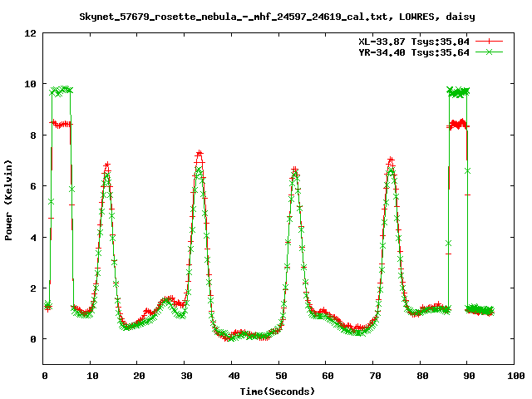
Task: Click the y-axis tick label 8
Action: click(33, 135)
